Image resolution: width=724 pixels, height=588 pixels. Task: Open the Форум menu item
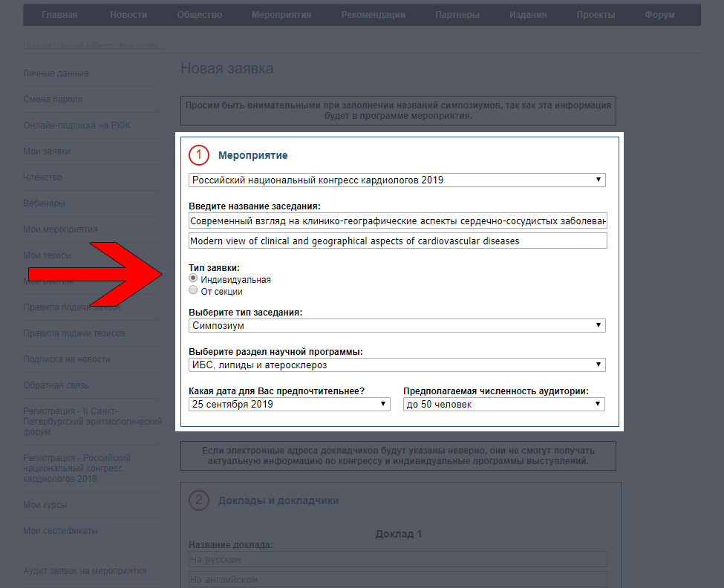pos(659,15)
